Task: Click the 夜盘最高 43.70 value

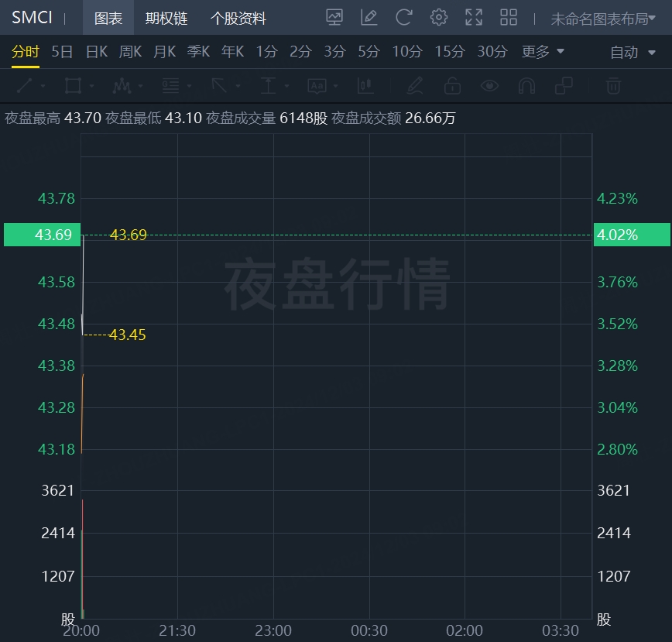Action: click(x=83, y=118)
